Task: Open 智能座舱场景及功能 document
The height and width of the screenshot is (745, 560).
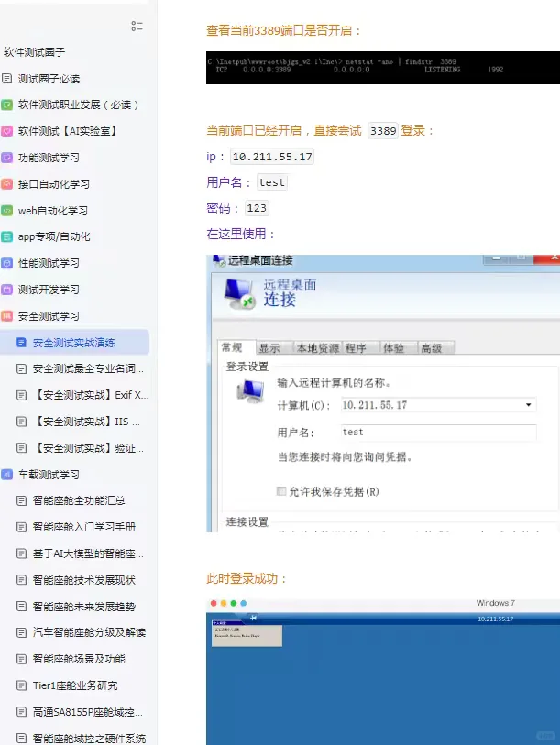Action: click(79, 659)
